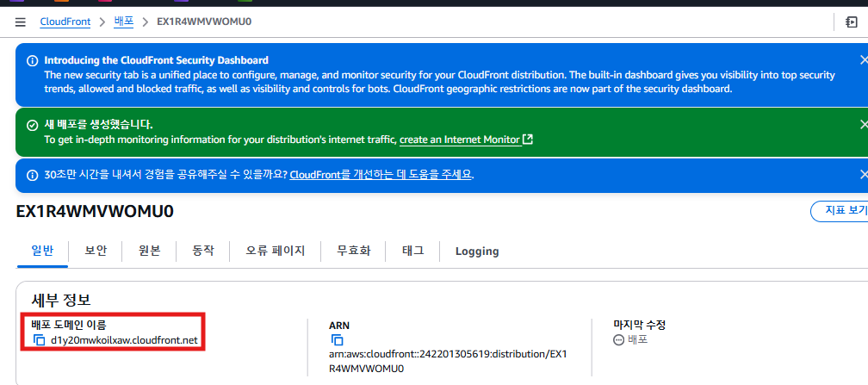868x385 pixels.
Task: Click the 새 배포를 생성했습니다 message
Action: tap(98, 125)
